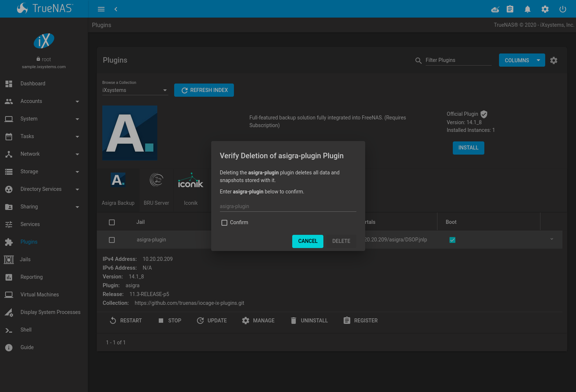Click the UPDATE button
The width and height of the screenshot is (576, 392).
tap(212, 321)
